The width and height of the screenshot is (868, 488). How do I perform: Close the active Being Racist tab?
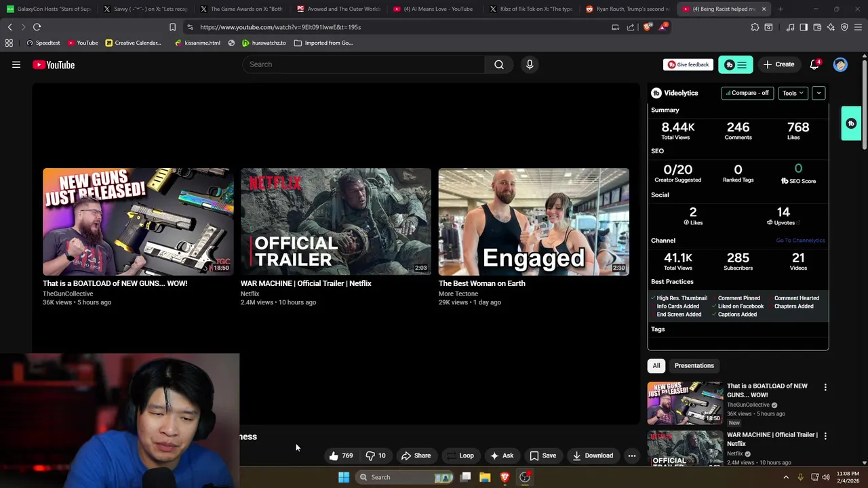coord(764,9)
